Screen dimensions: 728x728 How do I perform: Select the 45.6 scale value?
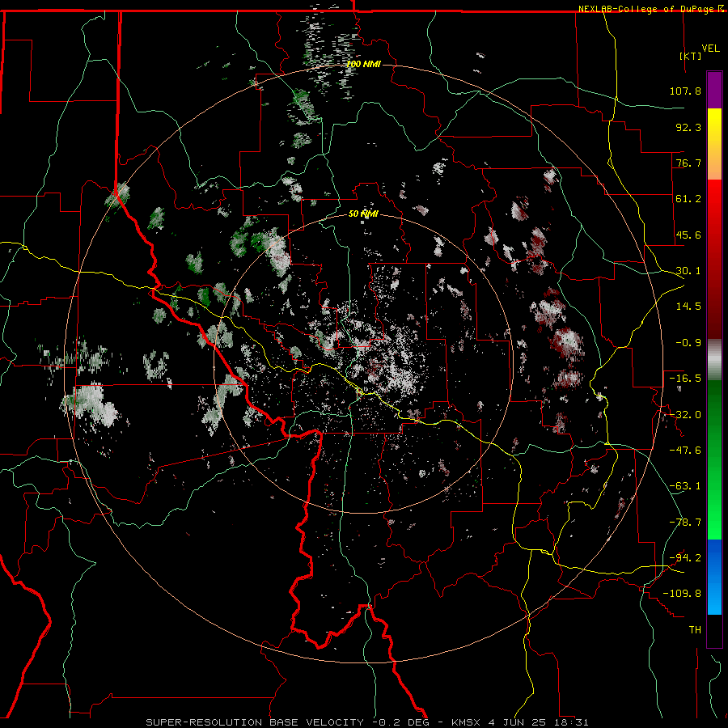point(688,235)
